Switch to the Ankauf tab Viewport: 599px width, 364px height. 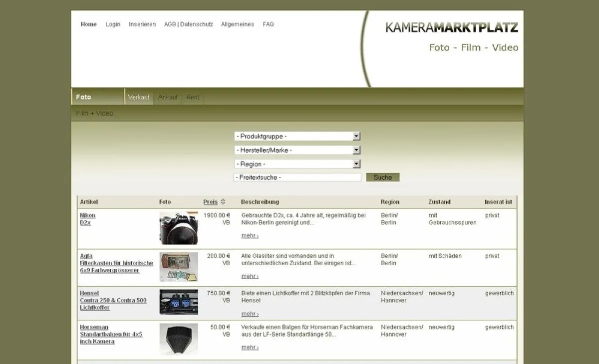(x=168, y=97)
